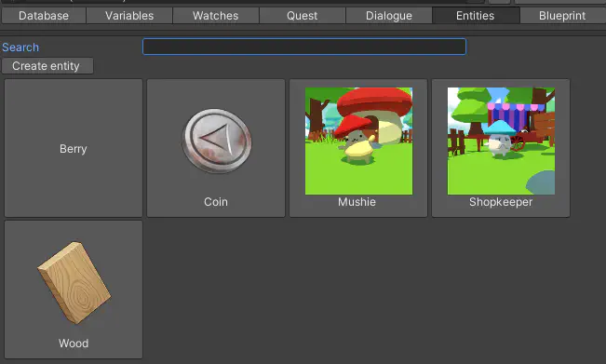This screenshot has height=364, width=606.
Task: Click the Coin name label
Action: tap(216, 202)
